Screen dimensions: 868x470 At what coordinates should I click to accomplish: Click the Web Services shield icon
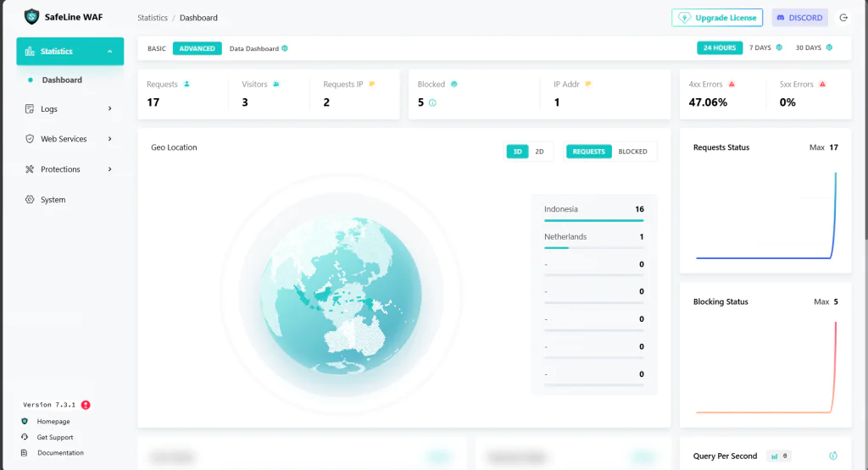tap(30, 139)
